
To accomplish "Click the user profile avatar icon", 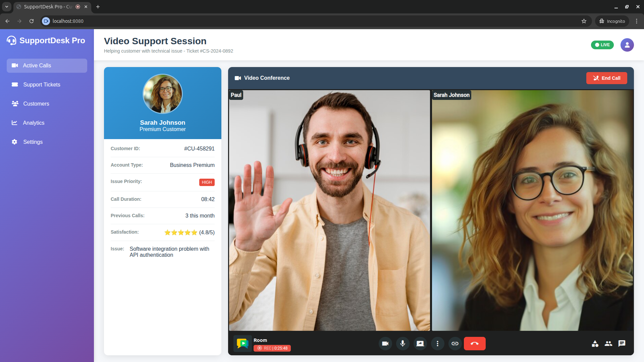I will [x=627, y=45].
